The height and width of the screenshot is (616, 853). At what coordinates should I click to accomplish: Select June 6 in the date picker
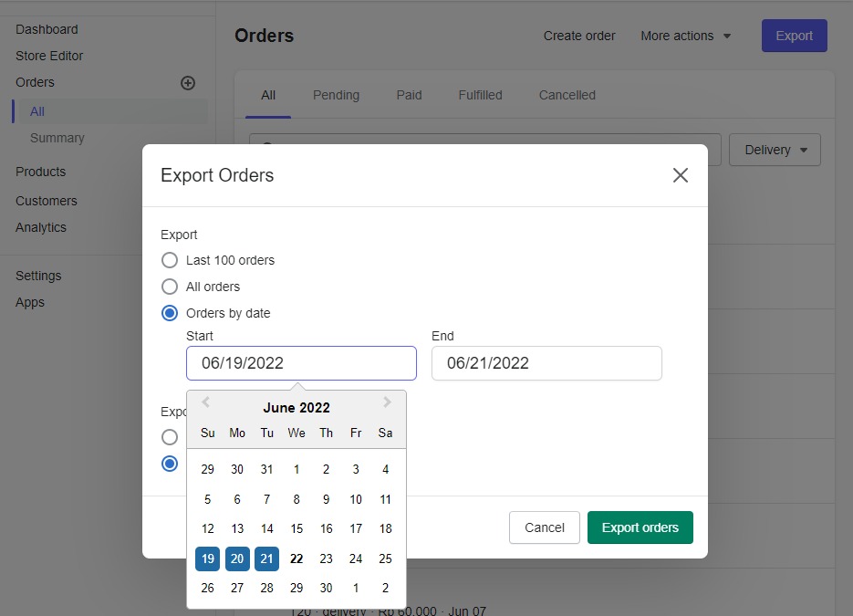coord(237,499)
